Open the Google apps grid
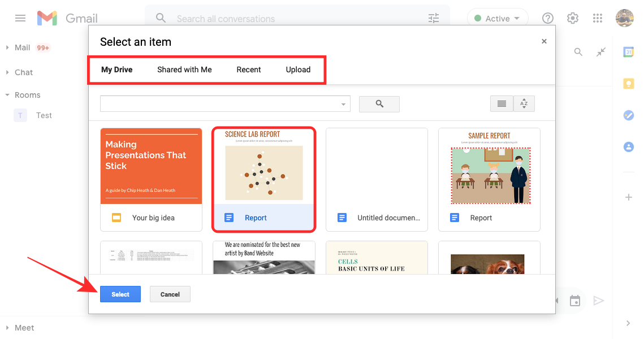Viewport: 644px width, 339px height. click(x=598, y=19)
